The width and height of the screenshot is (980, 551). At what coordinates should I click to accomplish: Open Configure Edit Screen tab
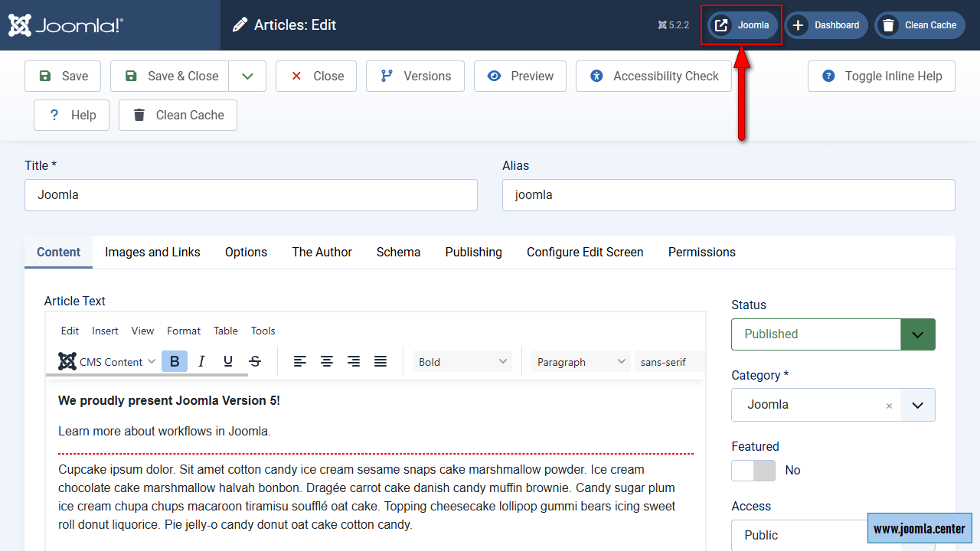click(585, 252)
